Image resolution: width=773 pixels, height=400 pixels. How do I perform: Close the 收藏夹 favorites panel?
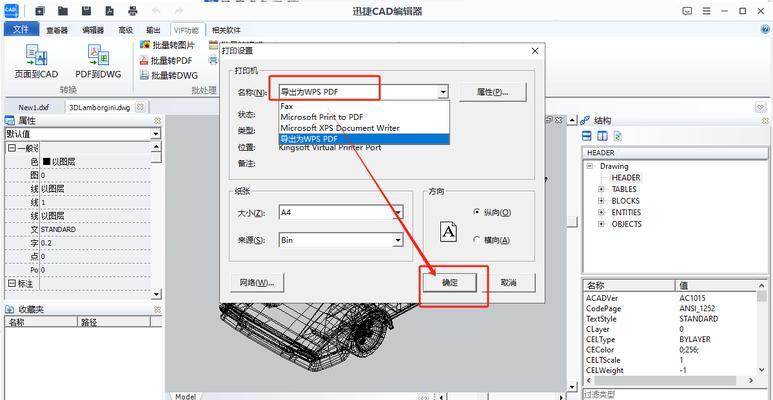(157, 309)
